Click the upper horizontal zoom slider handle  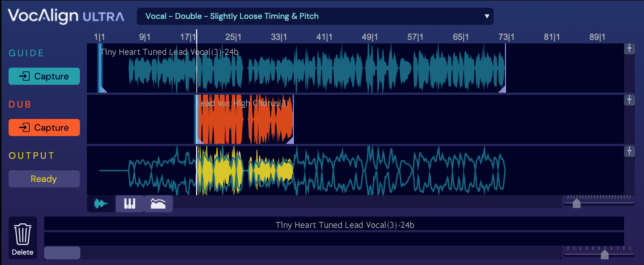pos(577,203)
